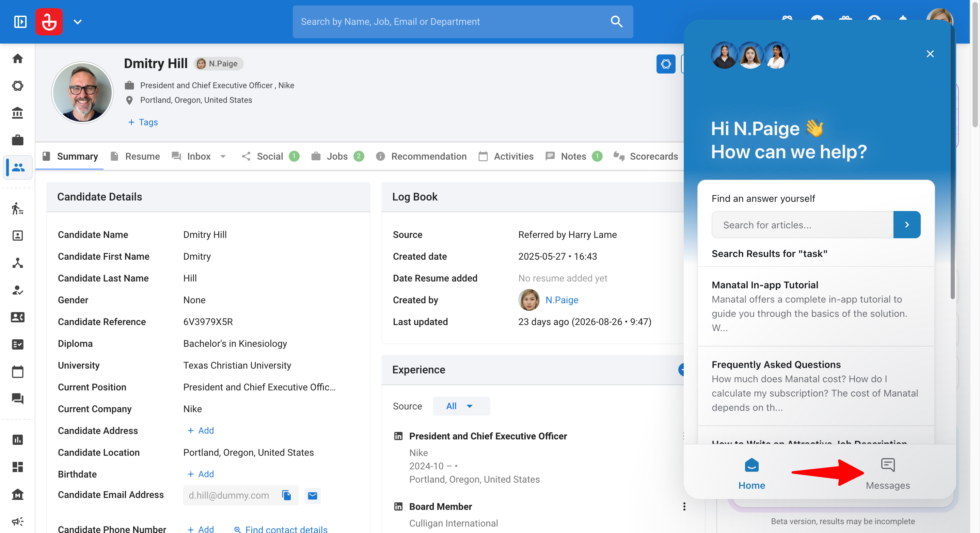Open the chat bubbles sidebar icon
Viewport: 980px width, 533px height.
[x=17, y=399]
